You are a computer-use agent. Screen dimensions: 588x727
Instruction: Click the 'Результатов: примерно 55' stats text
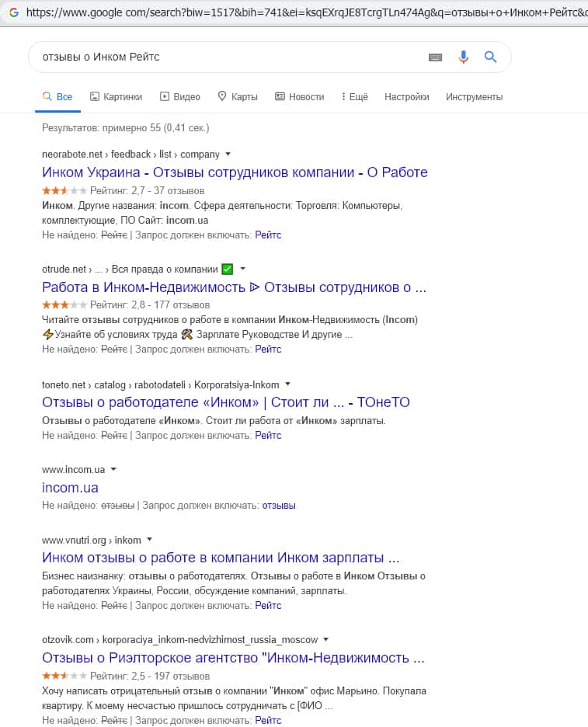click(x=125, y=128)
